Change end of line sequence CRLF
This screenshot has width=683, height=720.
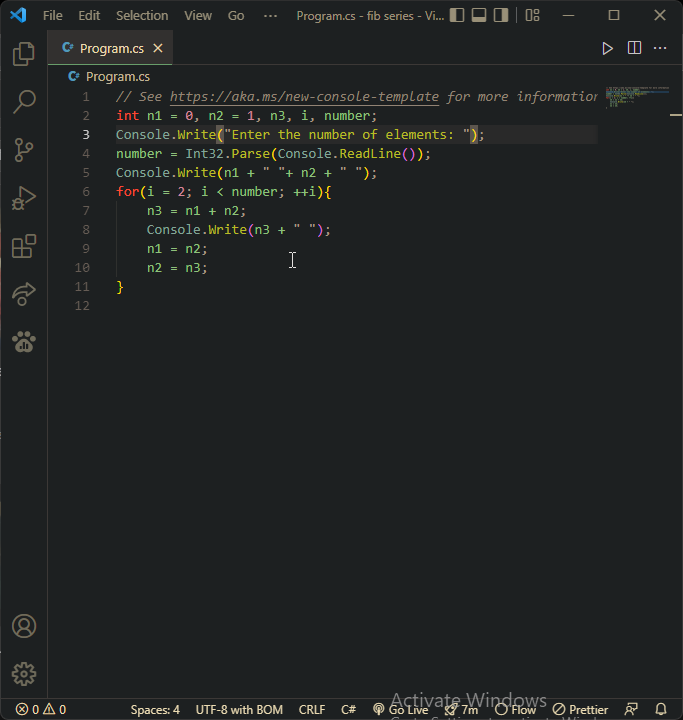coord(312,709)
